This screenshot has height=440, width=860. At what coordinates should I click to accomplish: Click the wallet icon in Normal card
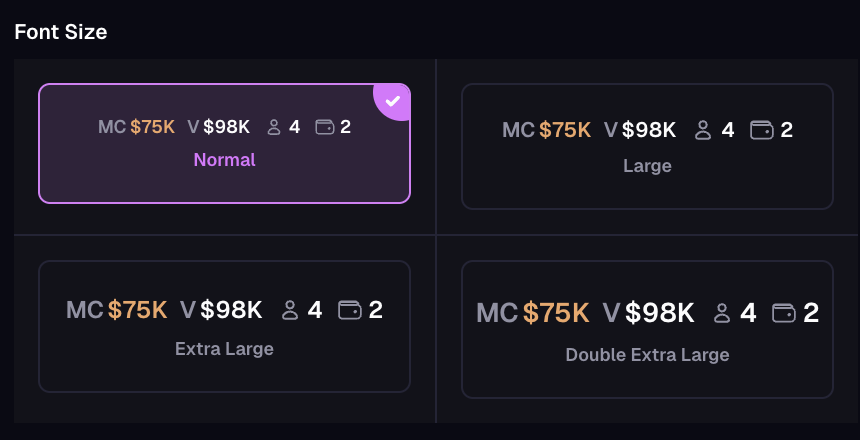pos(324,127)
